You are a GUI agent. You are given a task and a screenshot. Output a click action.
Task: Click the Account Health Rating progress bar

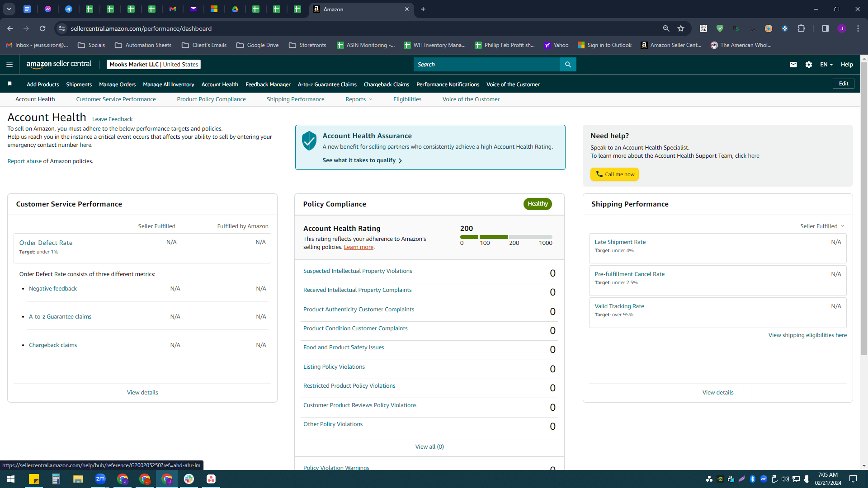(506, 237)
